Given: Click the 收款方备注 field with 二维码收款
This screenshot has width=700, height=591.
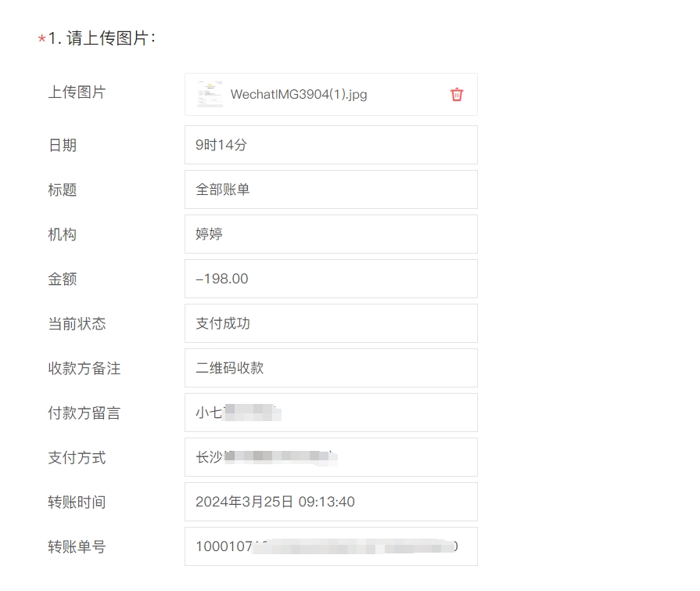Looking at the screenshot, I should tap(331, 368).
